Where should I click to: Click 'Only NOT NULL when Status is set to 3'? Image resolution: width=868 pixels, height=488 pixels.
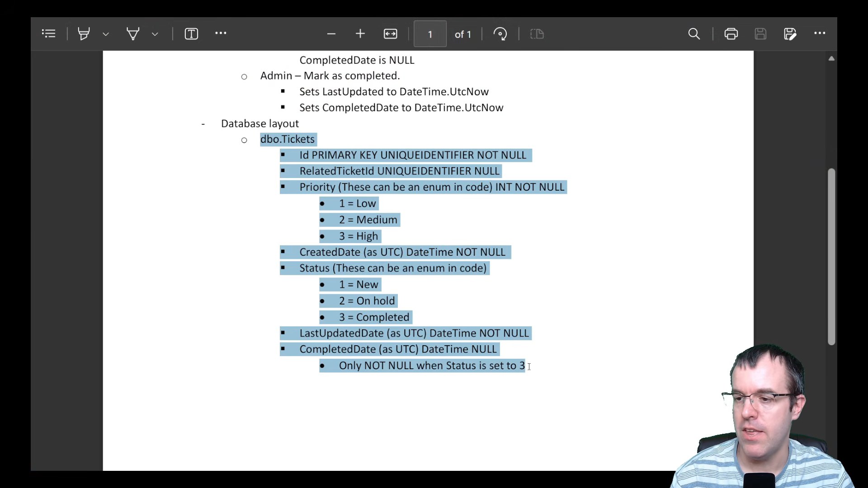click(x=432, y=366)
